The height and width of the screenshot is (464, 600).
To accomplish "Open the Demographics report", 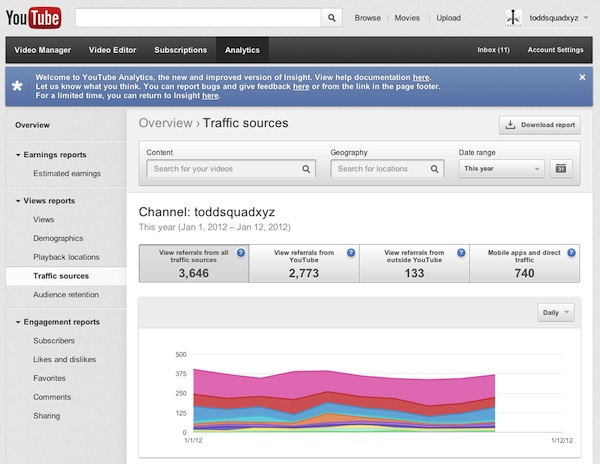I will tap(58, 238).
